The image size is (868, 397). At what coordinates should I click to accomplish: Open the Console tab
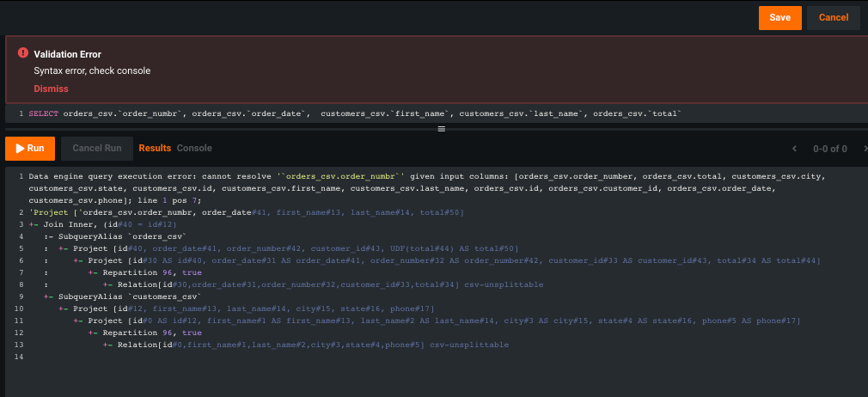(x=194, y=148)
